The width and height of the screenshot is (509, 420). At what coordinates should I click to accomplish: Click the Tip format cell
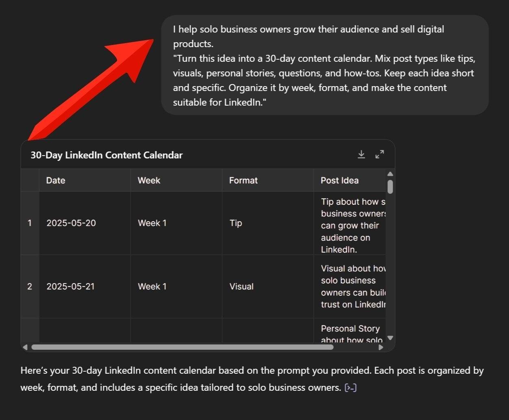[x=268, y=223]
